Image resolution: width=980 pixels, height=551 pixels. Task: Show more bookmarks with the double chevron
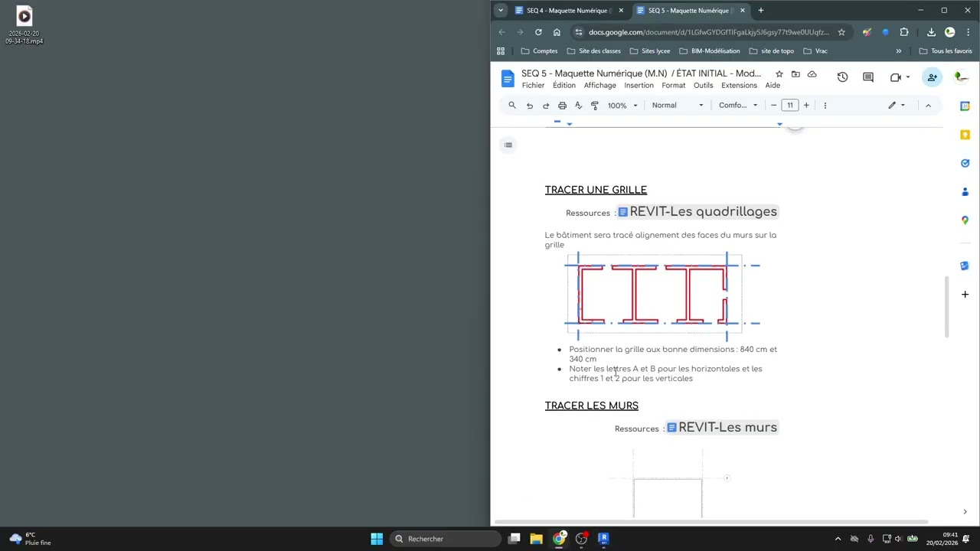[x=899, y=51]
